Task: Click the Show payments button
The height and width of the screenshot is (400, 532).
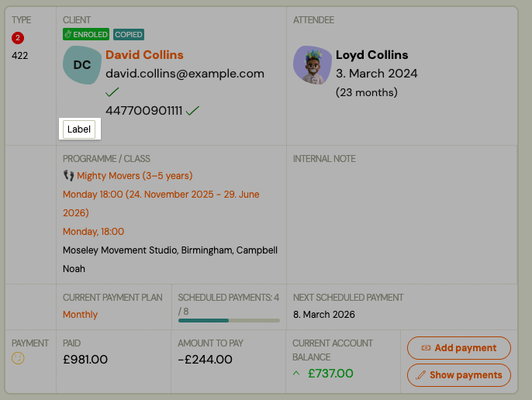Action: 459,375
